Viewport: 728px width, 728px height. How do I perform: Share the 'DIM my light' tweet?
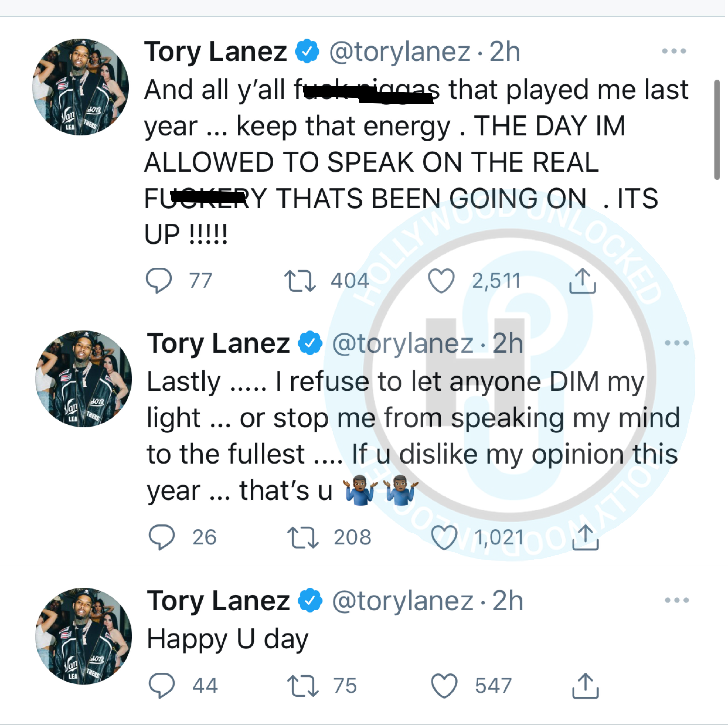pyautogui.click(x=585, y=537)
